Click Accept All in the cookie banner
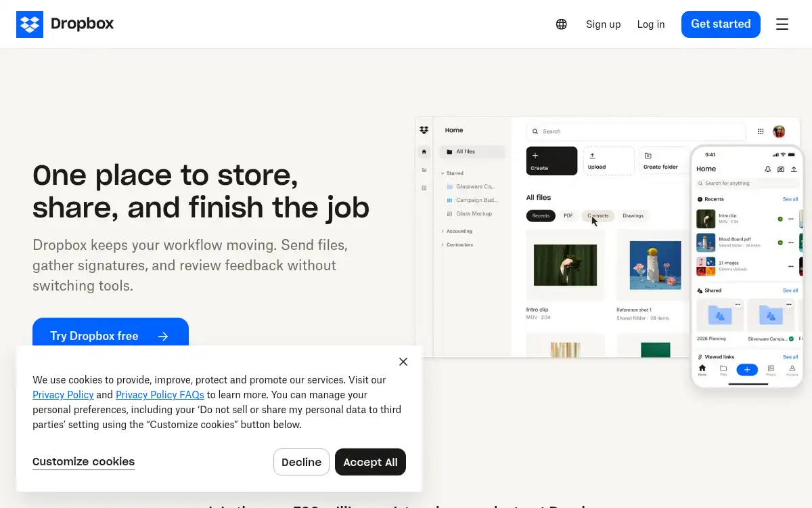 [370, 462]
